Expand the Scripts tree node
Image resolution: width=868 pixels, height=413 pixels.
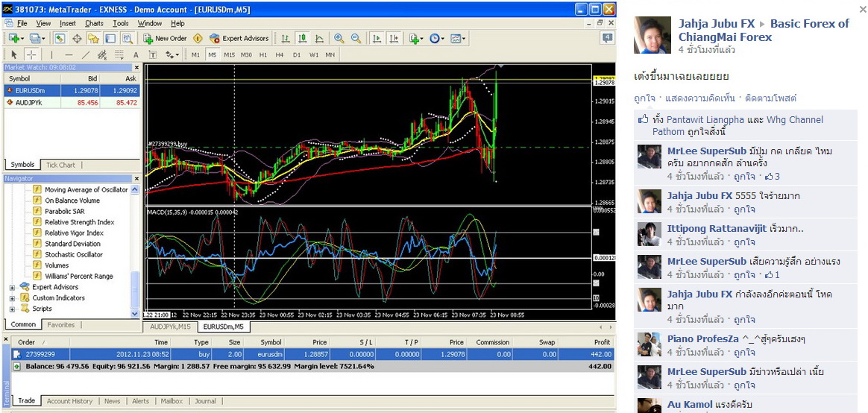(x=13, y=309)
